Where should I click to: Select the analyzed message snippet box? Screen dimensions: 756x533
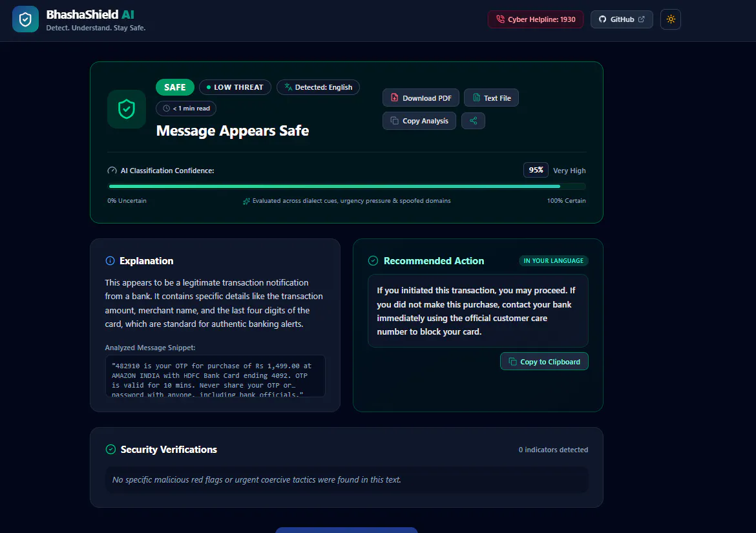click(215, 376)
